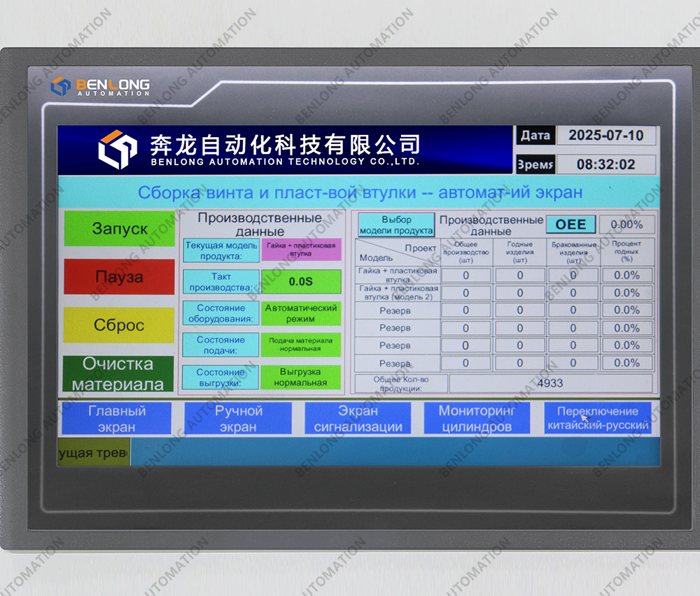Switch to the Ручной экран tab
Image resolution: width=700 pixels, height=596 pixels.
click(x=238, y=418)
